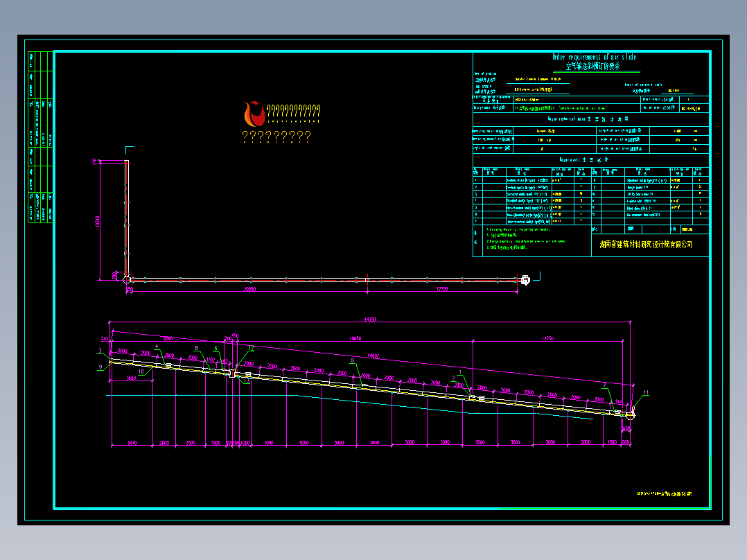
Task: Click green part balloon number 6
Action: pyautogui.click(x=216, y=349)
